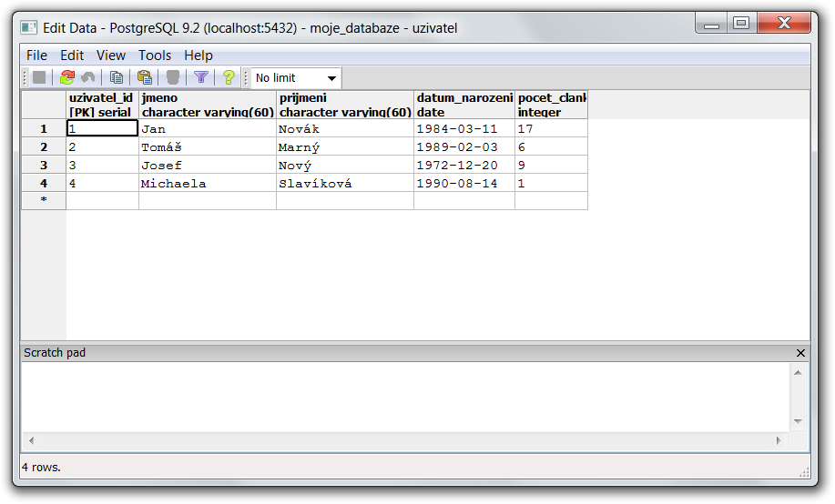Select the uzivatel_id column header
This screenshot has width=835, height=504.
102,105
